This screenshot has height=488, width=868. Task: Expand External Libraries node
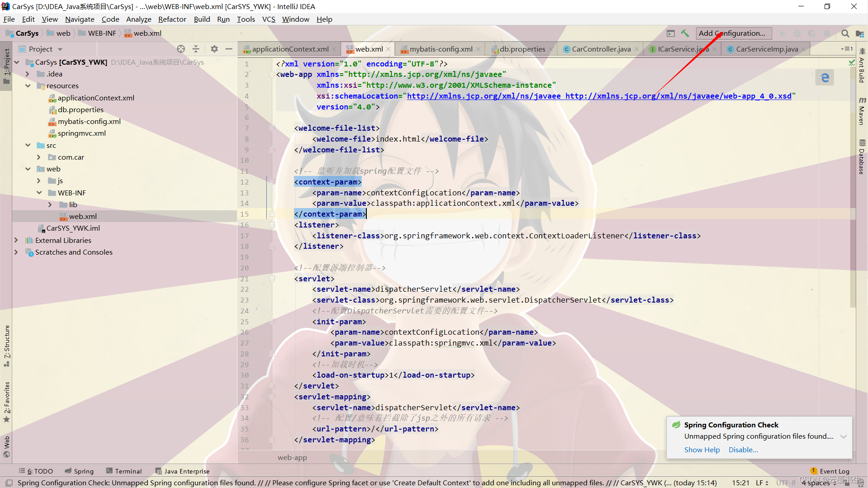coord(16,241)
